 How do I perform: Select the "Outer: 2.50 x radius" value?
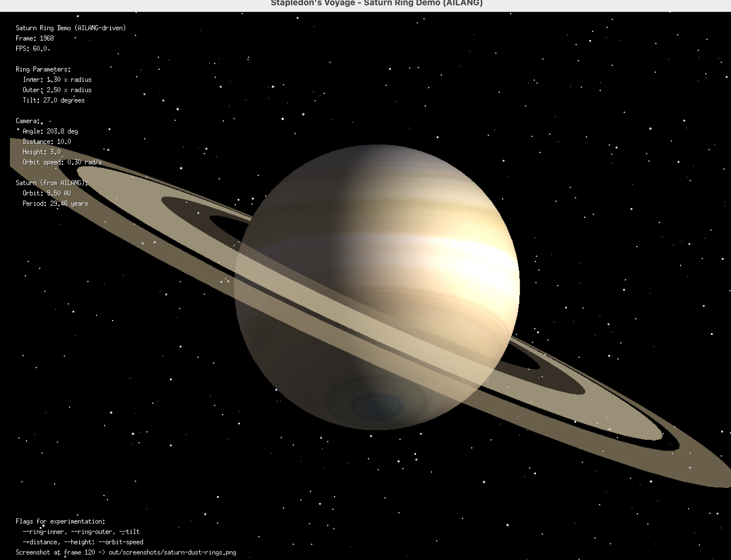click(x=57, y=90)
